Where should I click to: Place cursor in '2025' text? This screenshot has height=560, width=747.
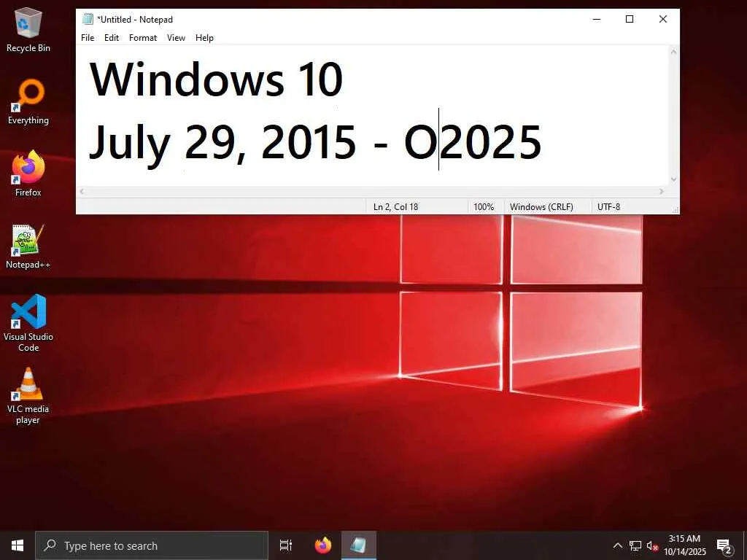coord(491,142)
